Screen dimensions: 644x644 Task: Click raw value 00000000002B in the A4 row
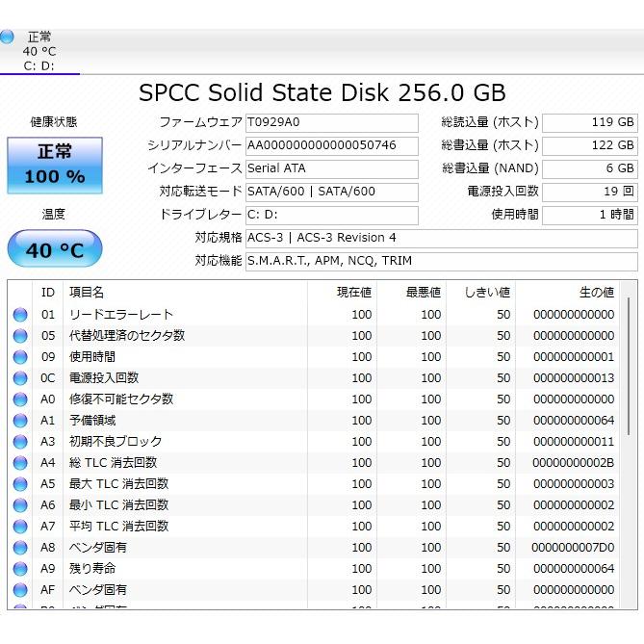click(x=574, y=463)
